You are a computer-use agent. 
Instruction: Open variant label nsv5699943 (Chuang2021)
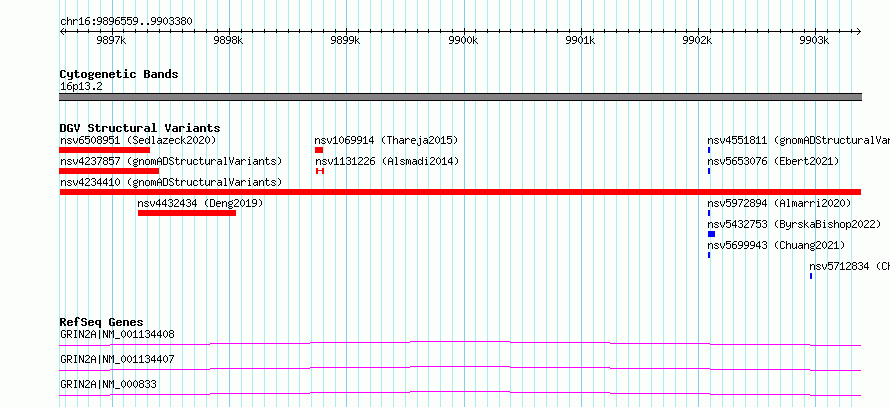776,245
